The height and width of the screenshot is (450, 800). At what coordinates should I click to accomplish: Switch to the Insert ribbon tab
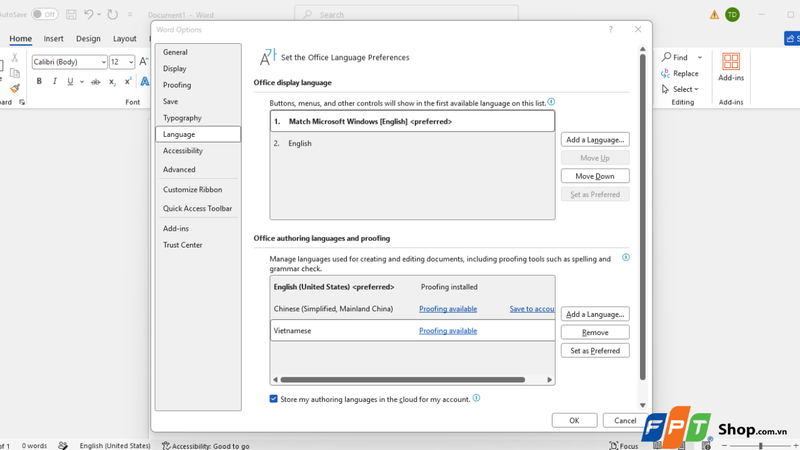click(x=54, y=39)
